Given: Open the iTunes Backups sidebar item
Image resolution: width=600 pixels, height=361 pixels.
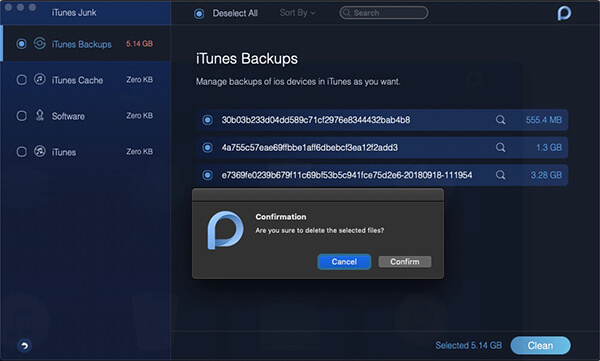Looking at the screenshot, I should [x=85, y=43].
